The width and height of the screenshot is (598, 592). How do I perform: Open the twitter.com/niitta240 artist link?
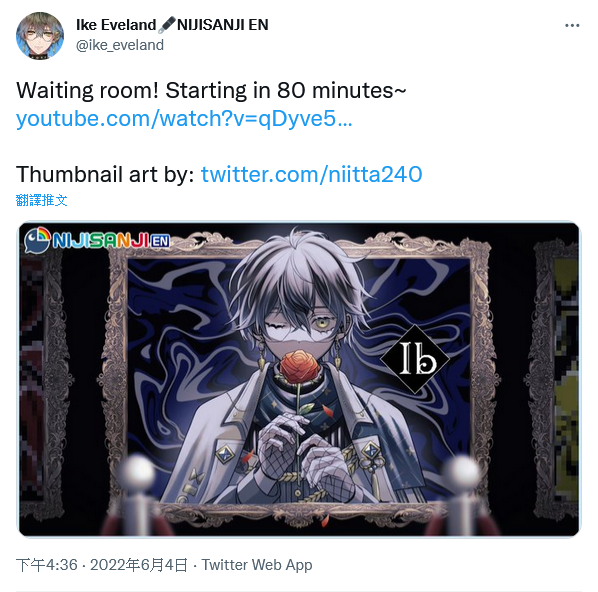pos(311,174)
